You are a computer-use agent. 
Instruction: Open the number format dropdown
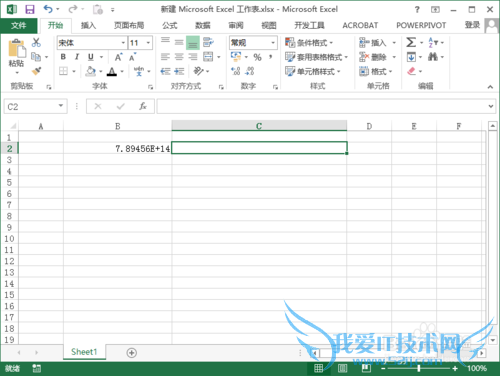[x=273, y=43]
